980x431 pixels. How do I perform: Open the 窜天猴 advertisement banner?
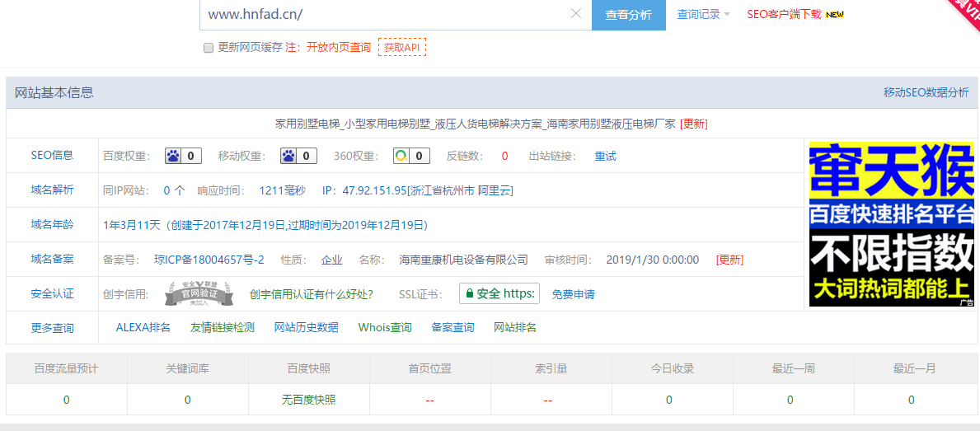[x=891, y=224]
